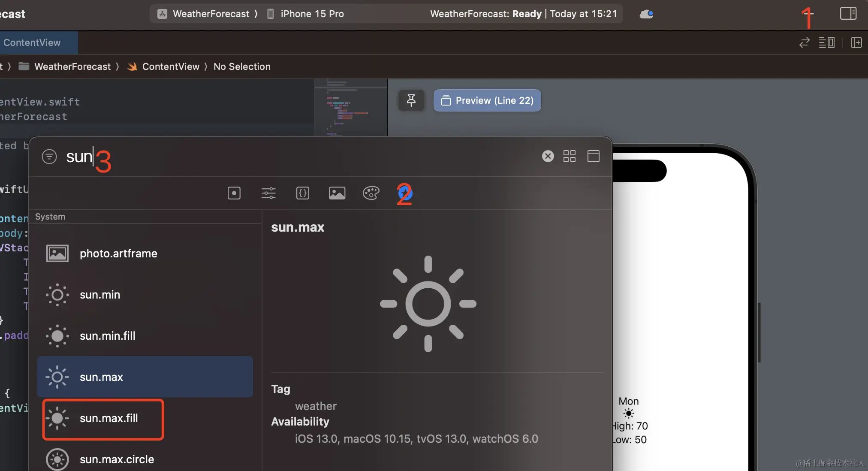
Task: Click the code minimap
Action: point(350,107)
